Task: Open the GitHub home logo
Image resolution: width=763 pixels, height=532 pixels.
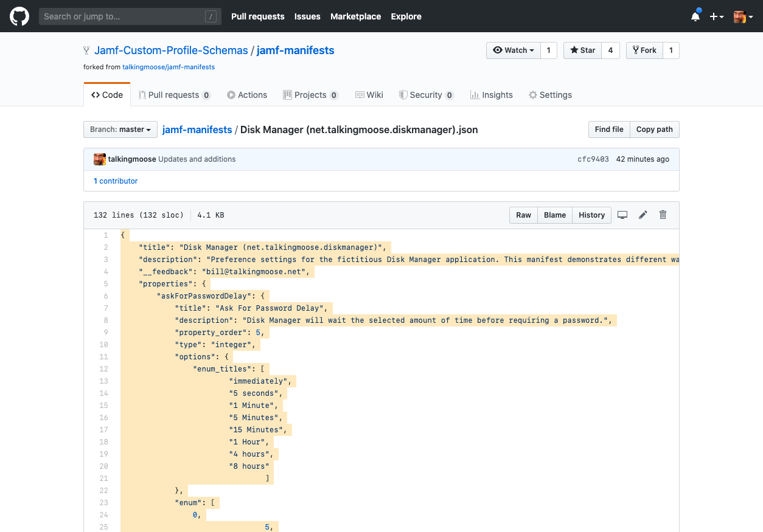Action: pos(19,16)
